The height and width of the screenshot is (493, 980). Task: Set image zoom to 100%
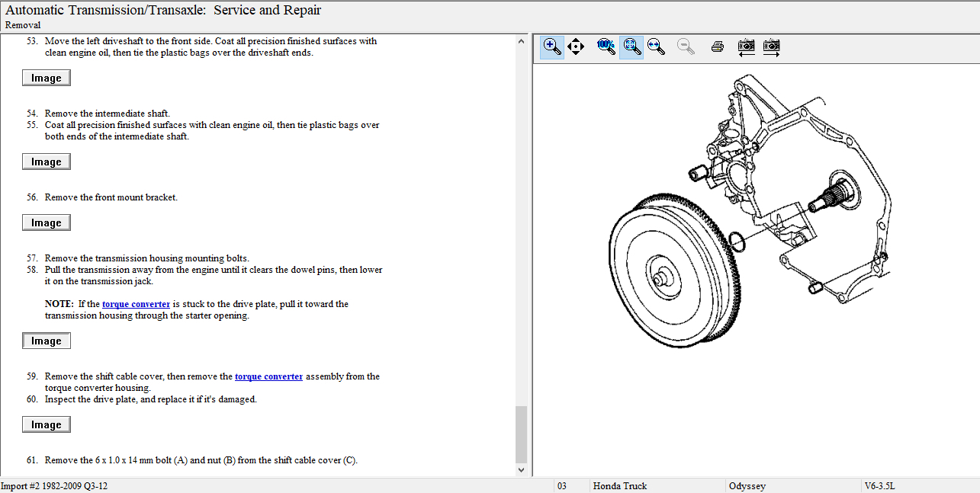606,46
